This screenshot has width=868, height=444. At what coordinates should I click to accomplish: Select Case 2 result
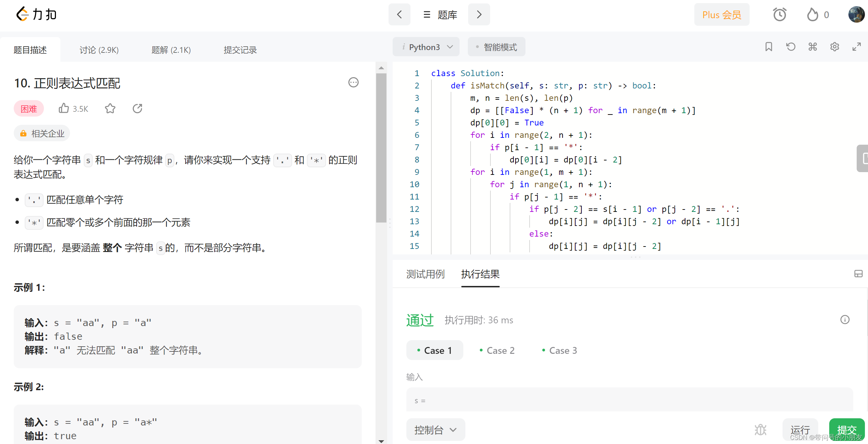click(497, 350)
